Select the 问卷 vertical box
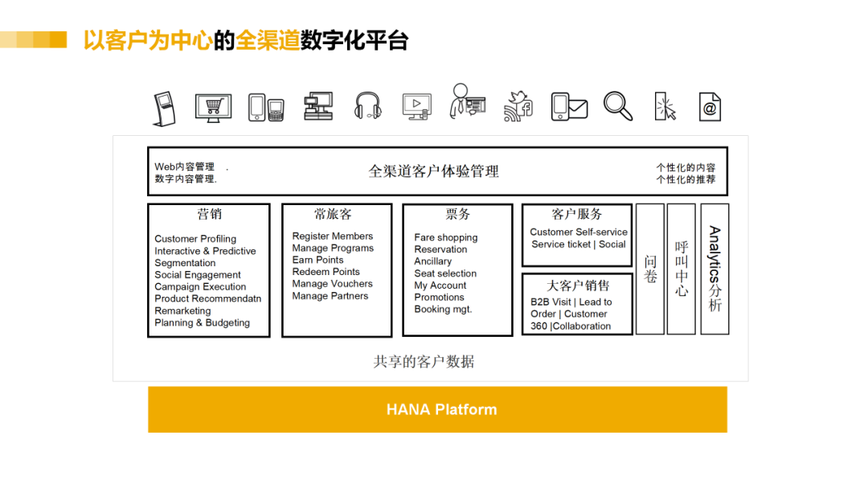 [x=650, y=269]
